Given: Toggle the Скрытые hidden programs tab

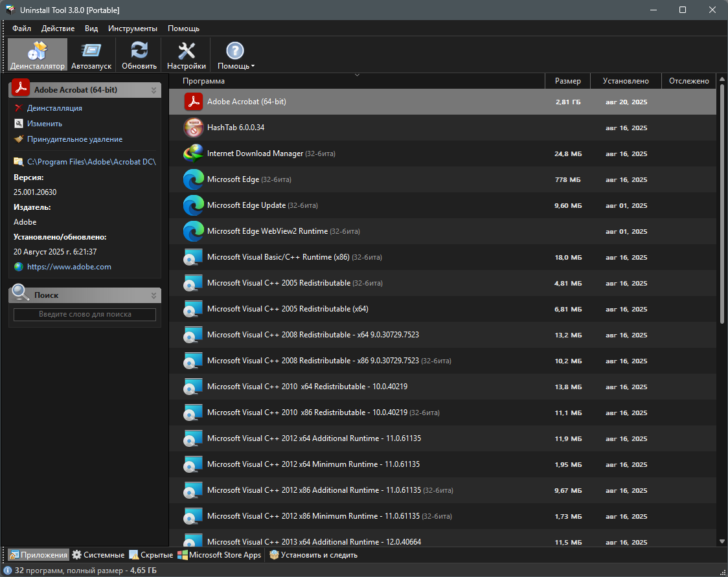Looking at the screenshot, I should coord(151,555).
